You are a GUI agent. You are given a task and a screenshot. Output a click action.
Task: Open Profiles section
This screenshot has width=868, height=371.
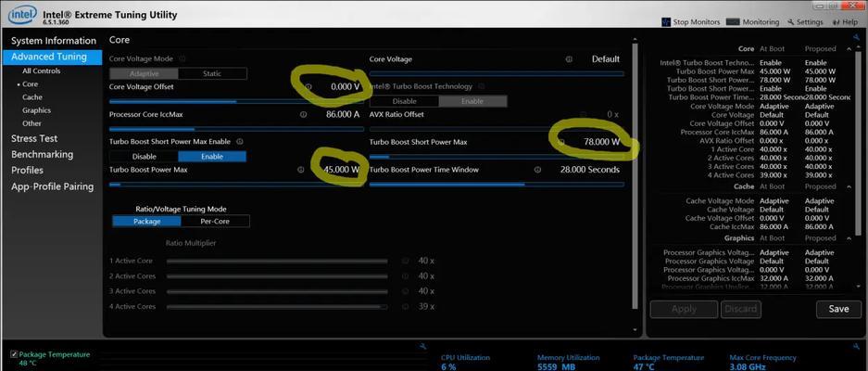[27, 171]
